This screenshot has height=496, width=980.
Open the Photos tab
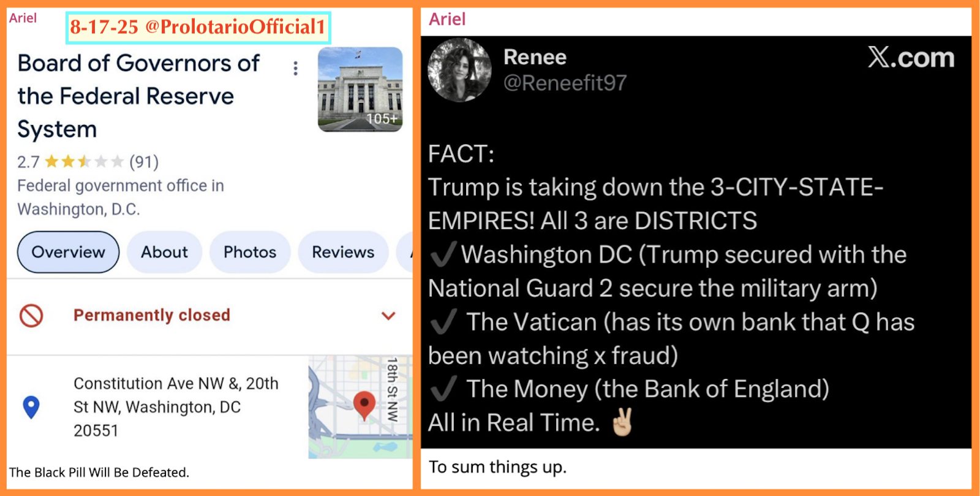click(250, 252)
